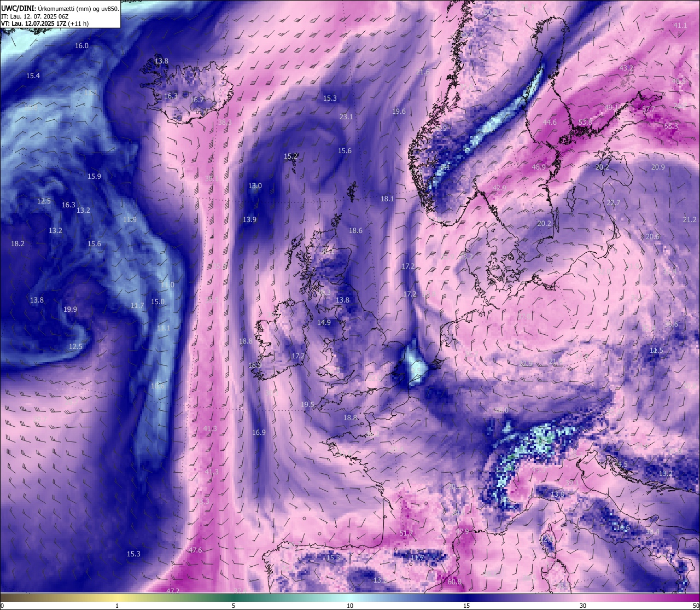
Task: Click the 18.6 value east of Scotland
Action: (x=355, y=231)
